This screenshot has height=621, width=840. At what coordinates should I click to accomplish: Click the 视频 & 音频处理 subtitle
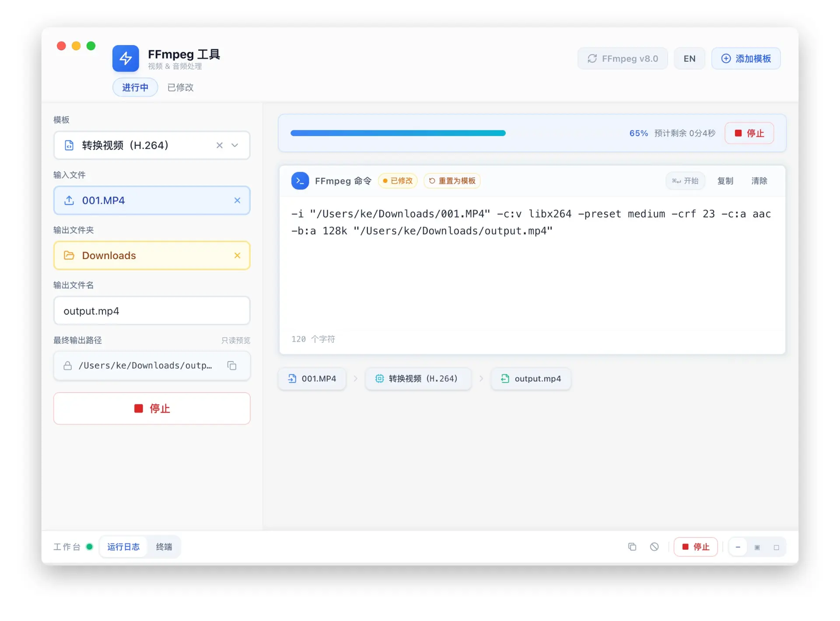click(x=175, y=66)
